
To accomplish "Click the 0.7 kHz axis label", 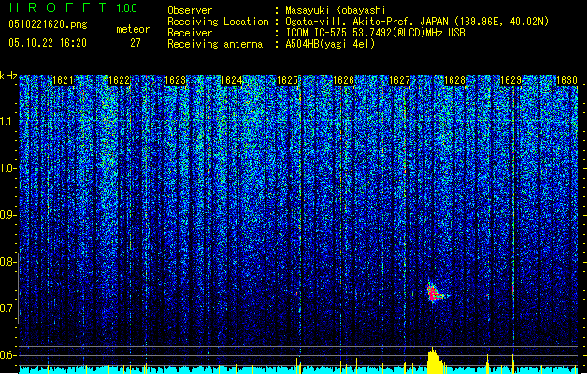I will coord(7,309).
